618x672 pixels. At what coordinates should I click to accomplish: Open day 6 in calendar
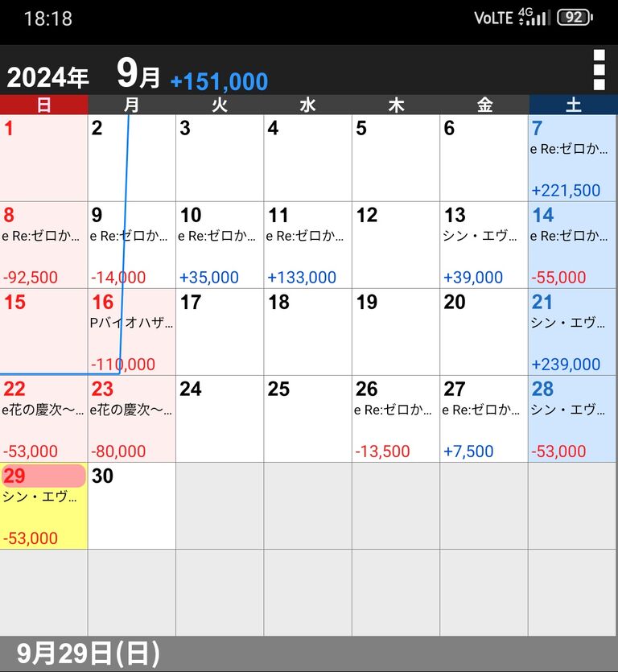click(484, 158)
